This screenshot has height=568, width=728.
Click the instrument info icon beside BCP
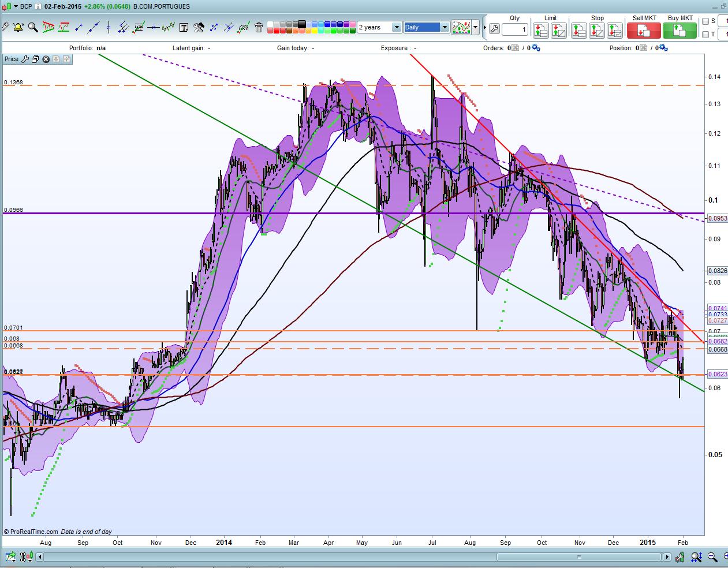click(38, 6)
